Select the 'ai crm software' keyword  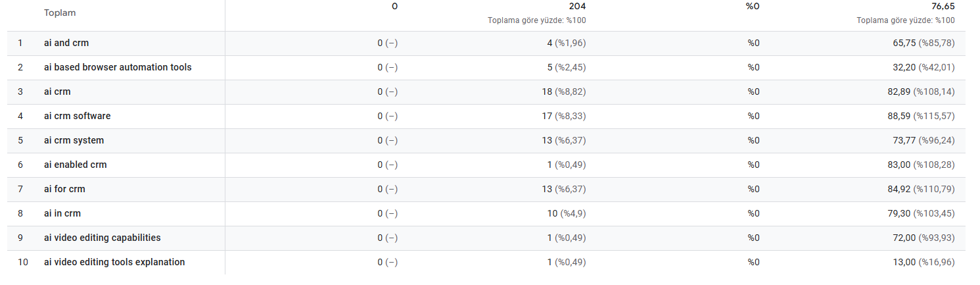77,116
